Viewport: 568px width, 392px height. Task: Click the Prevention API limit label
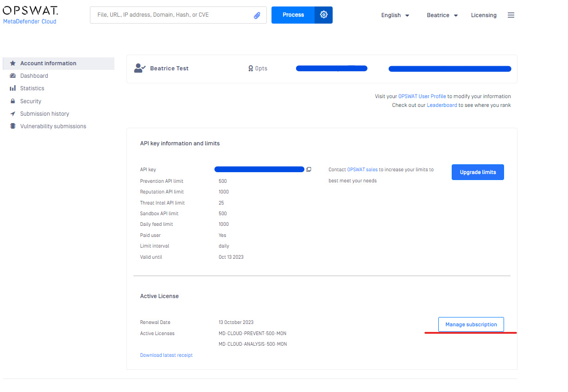[x=162, y=181]
